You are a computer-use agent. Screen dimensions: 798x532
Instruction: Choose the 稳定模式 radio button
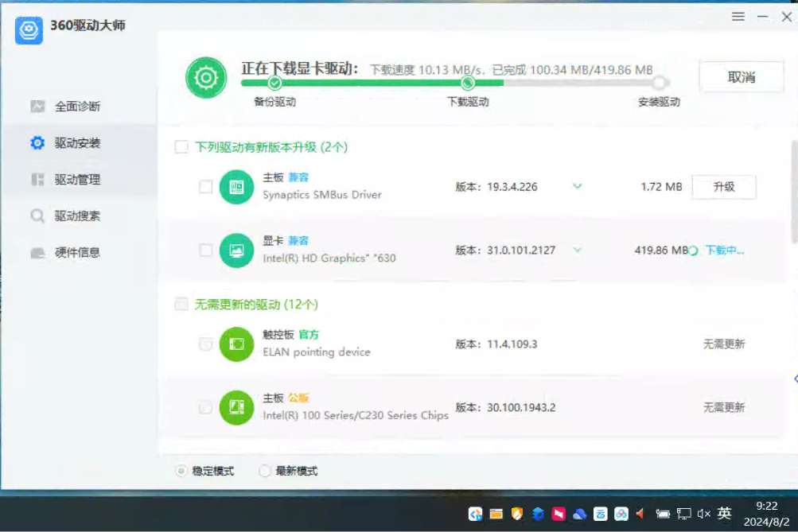[181, 471]
